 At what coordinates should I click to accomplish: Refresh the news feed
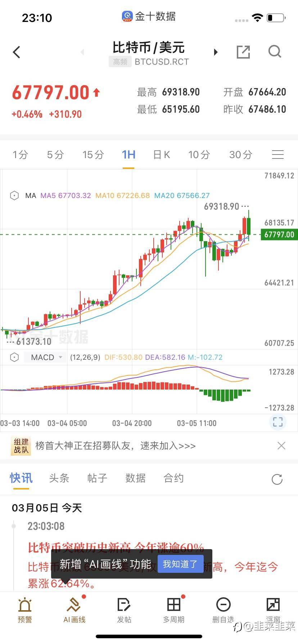pyautogui.click(x=277, y=479)
